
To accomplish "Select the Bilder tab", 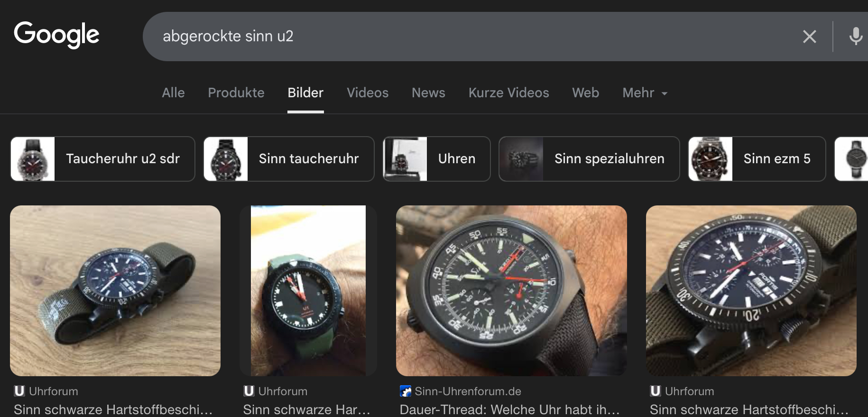I will (305, 93).
